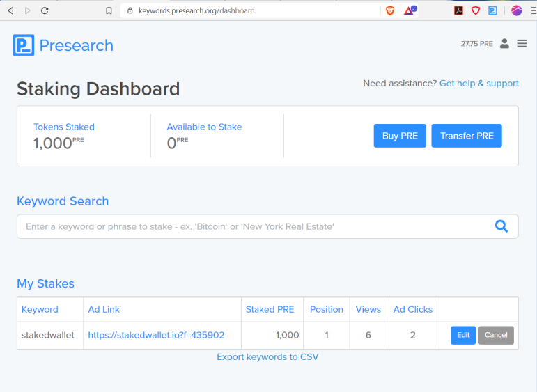The height and width of the screenshot is (392, 537).
Task: Click the Buy PRE button
Action: tap(400, 136)
